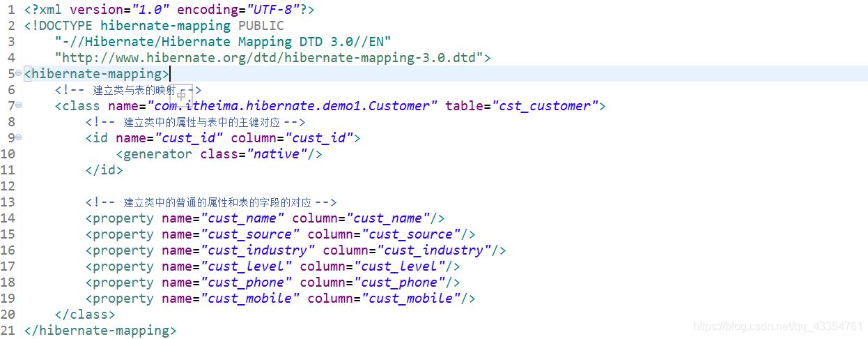868x339 pixels.
Task: Click the property name value "cust_level"
Action: pyautogui.click(x=246, y=266)
